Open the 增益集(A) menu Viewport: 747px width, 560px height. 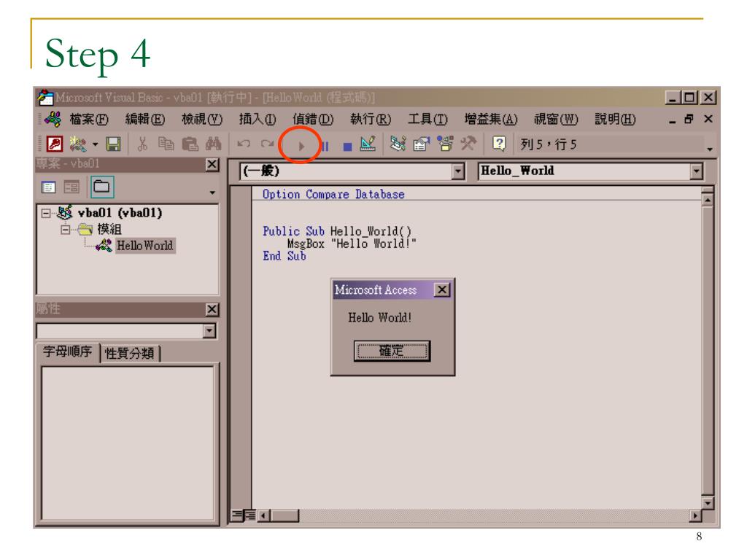tap(491, 119)
